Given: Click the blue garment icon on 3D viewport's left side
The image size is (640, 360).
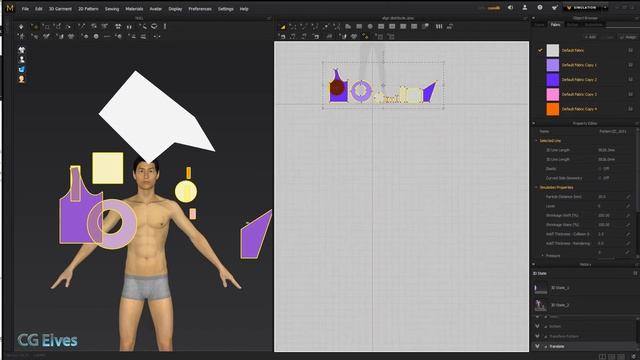Looking at the screenshot, I should (x=22, y=69).
